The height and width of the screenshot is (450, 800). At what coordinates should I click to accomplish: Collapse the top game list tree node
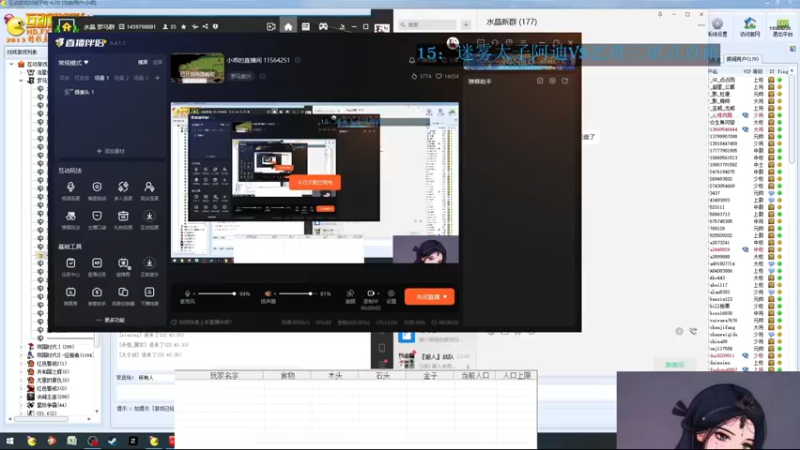(x=12, y=64)
